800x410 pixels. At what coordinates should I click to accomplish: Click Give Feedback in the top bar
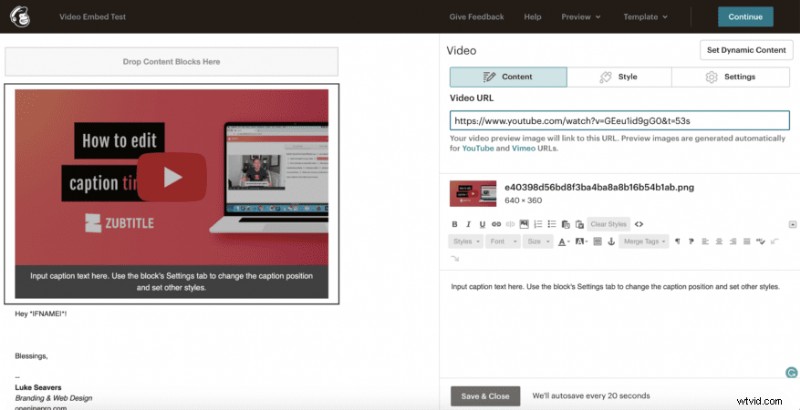(477, 17)
